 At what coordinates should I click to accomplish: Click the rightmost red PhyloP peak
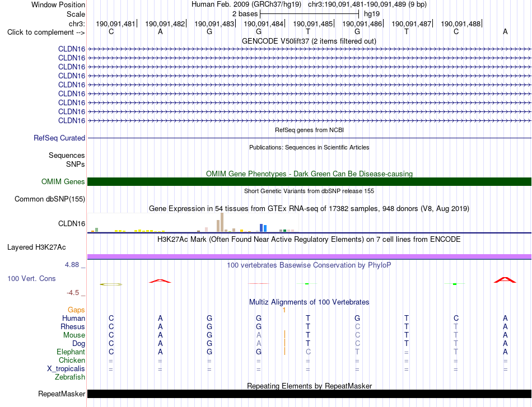[505, 280]
